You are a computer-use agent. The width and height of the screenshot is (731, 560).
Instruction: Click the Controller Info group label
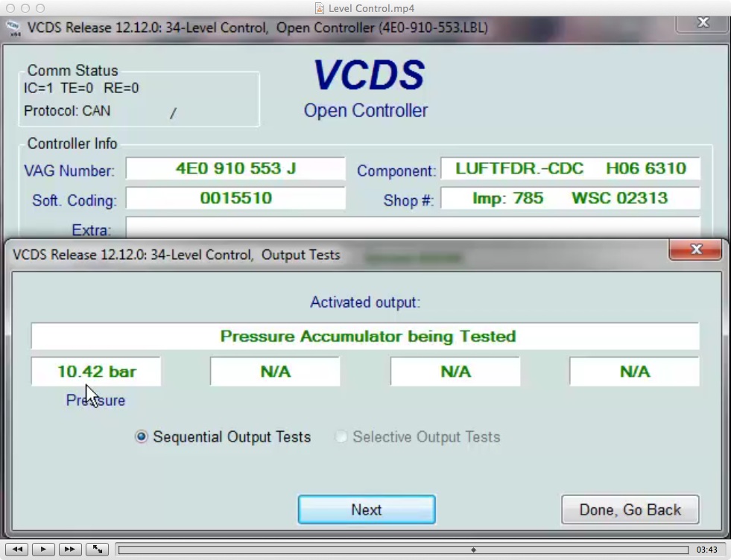click(x=72, y=144)
